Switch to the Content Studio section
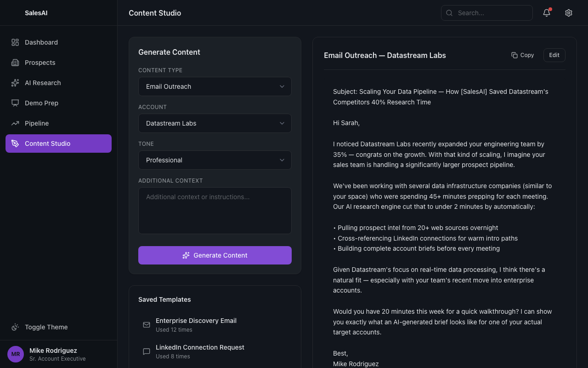Image resolution: width=588 pixels, height=368 pixels. tap(58, 144)
